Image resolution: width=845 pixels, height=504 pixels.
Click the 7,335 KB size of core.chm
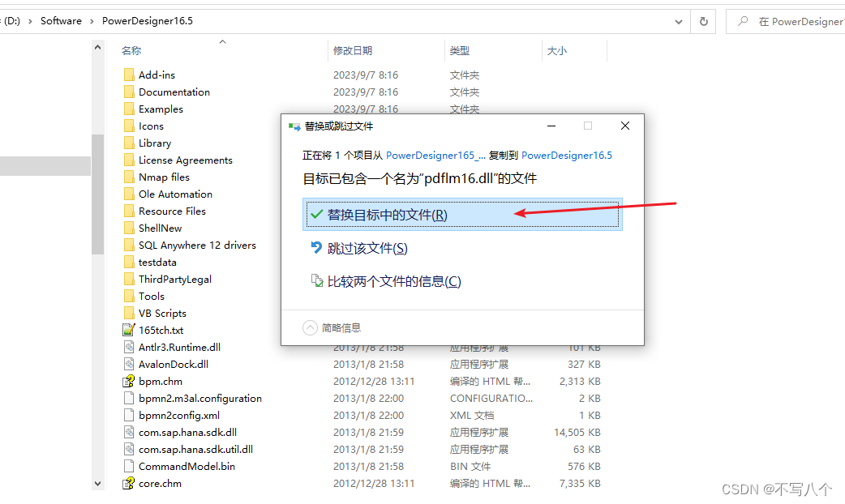click(580, 484)
